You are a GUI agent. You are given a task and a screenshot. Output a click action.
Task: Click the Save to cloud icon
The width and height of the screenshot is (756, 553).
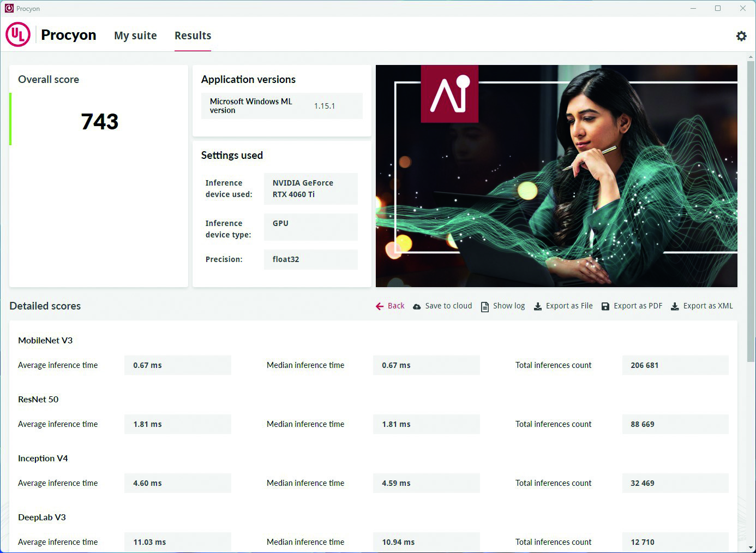(417, 306)
